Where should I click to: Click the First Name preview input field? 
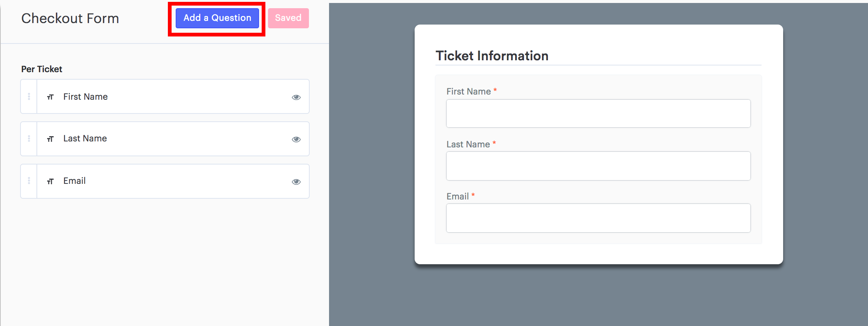(x=599, y=114)
